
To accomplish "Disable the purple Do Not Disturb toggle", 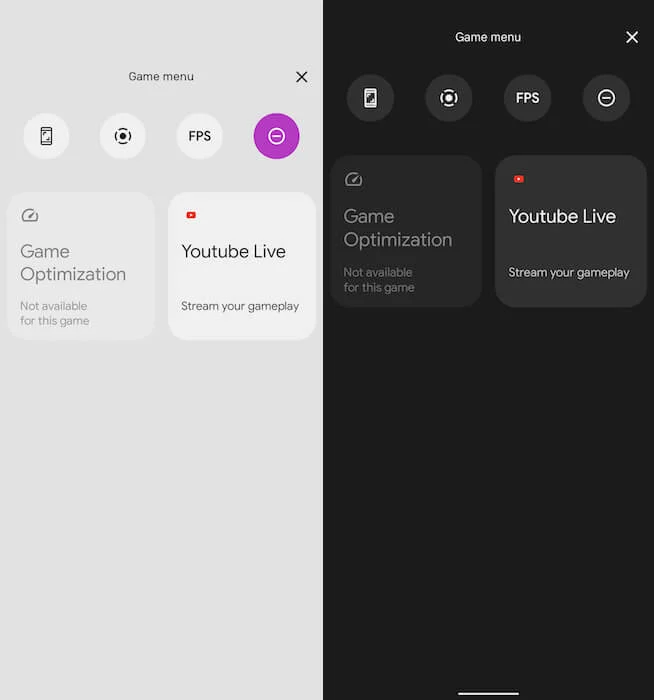I will [x=276, y=136].
